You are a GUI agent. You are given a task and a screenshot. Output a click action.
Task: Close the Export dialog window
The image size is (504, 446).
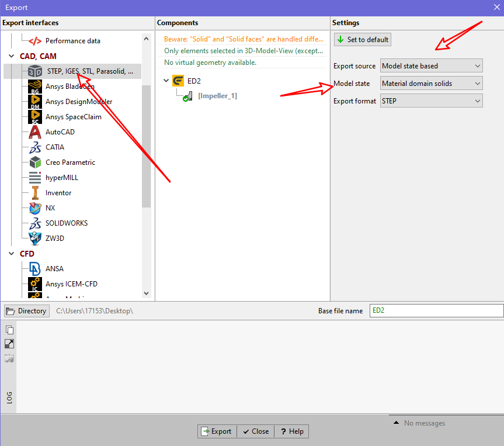point(497,8)
